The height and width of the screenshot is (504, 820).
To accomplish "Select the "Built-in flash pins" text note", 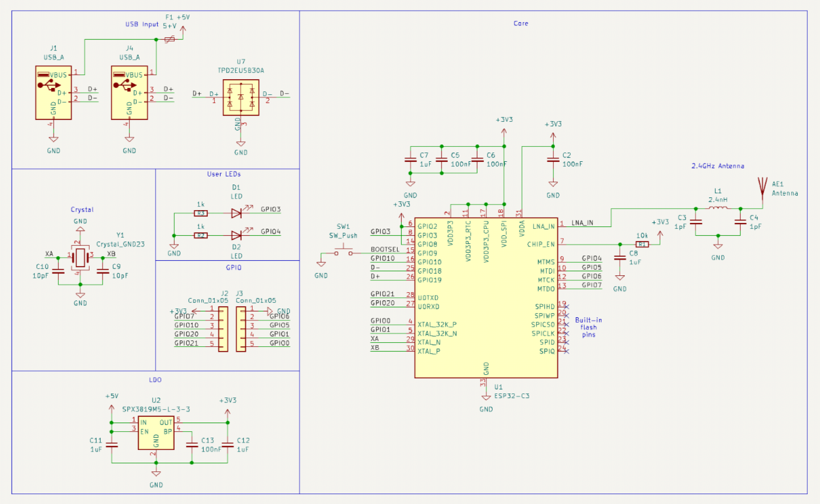I will (588, 327).
